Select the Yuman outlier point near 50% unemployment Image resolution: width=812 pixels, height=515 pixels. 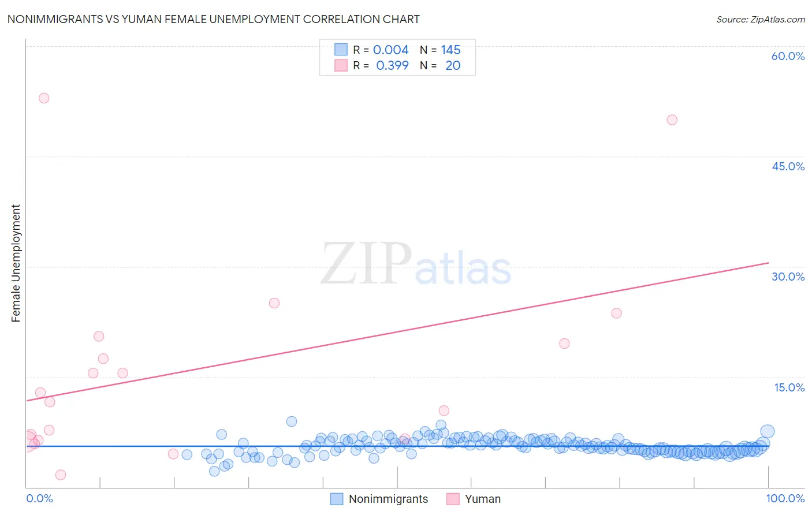click(x=672, y=120)
